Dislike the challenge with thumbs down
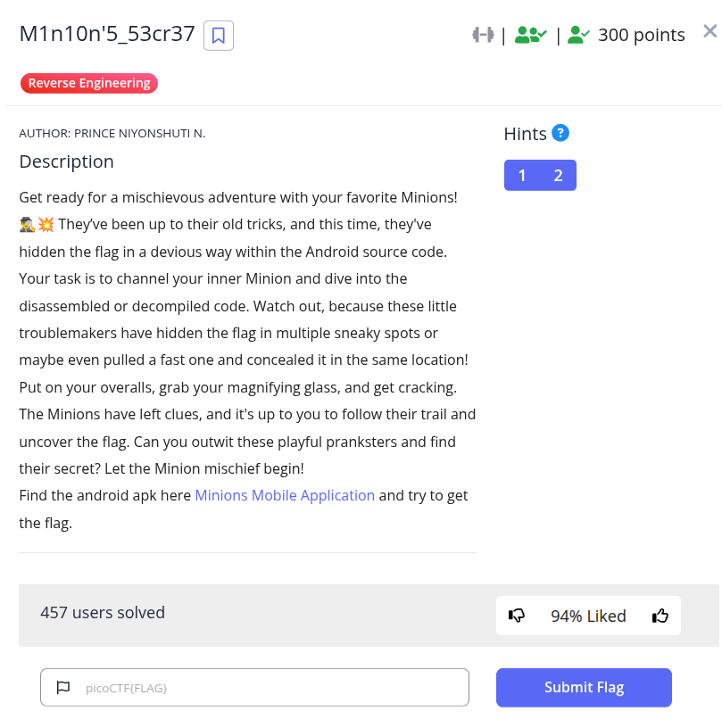Screen dimensions: 722x728 tap(517, 616)
